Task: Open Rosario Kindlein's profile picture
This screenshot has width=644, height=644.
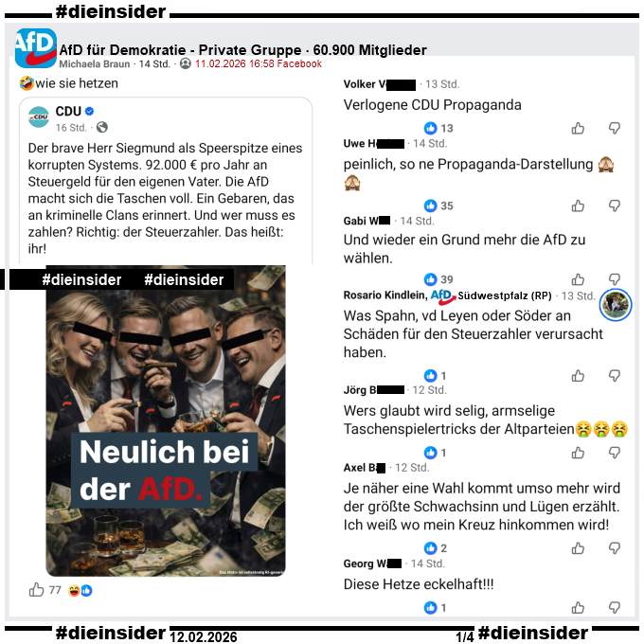Action: [616, 305]
